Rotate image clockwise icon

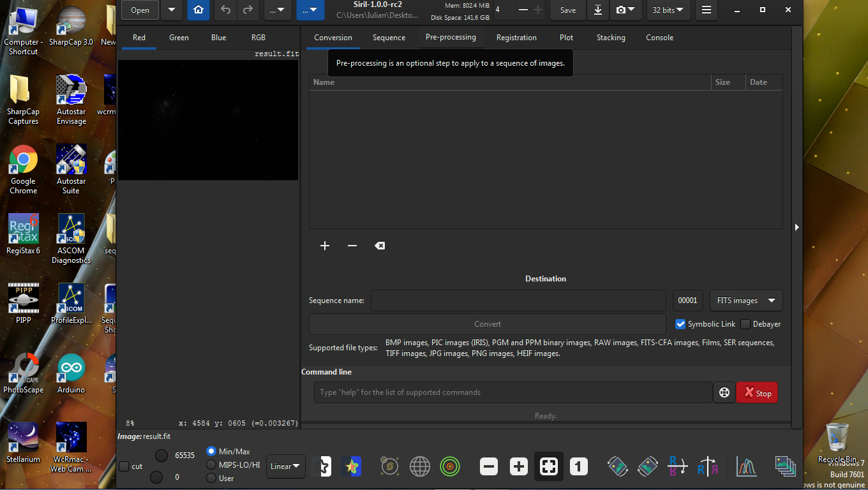click(647, 466)
